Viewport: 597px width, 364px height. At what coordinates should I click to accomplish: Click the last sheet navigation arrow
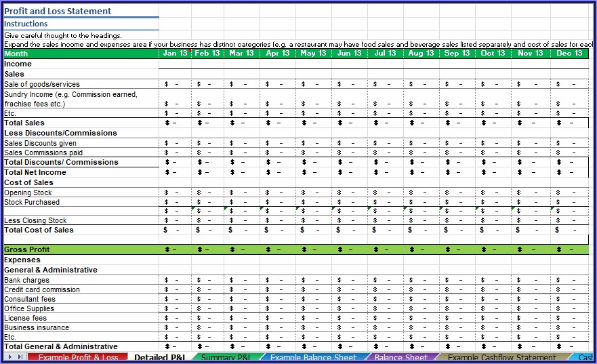point(20,357)
